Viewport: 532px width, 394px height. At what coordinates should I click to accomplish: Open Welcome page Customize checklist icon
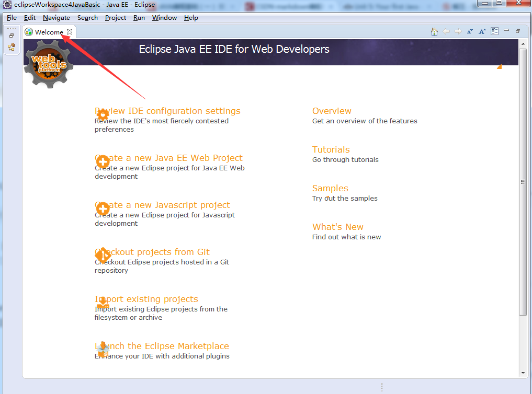pos(495,31)
